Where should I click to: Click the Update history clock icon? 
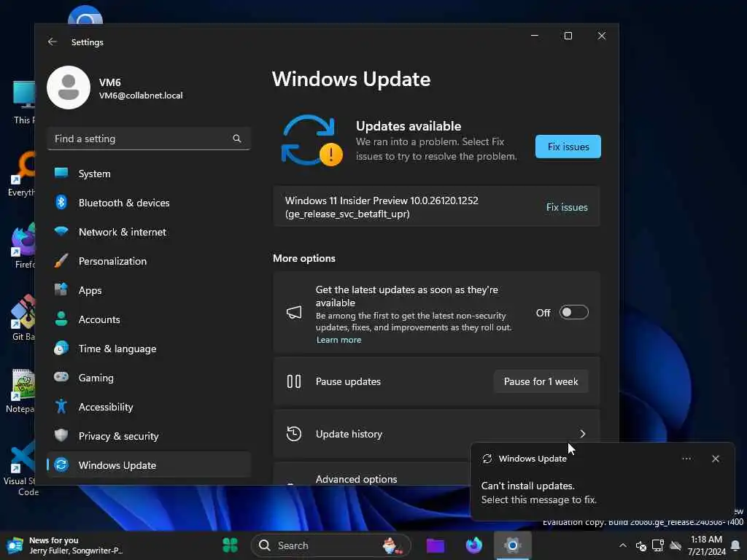click(294, 434)
